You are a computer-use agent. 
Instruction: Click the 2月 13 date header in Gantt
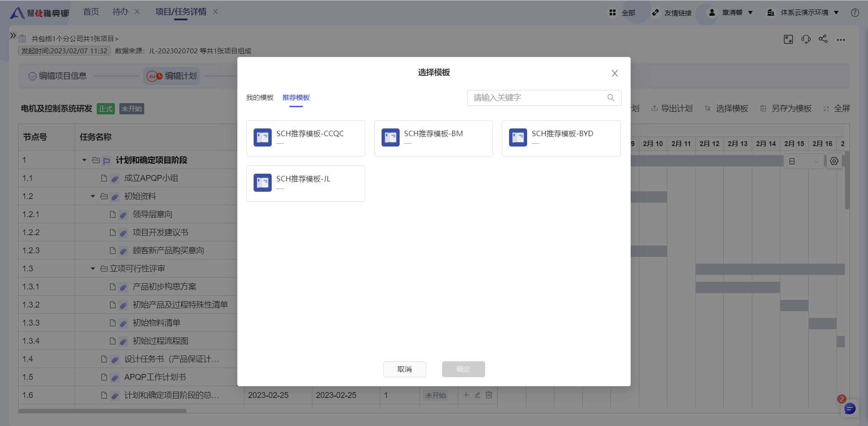pyautogui.click(x=738, y=144)
